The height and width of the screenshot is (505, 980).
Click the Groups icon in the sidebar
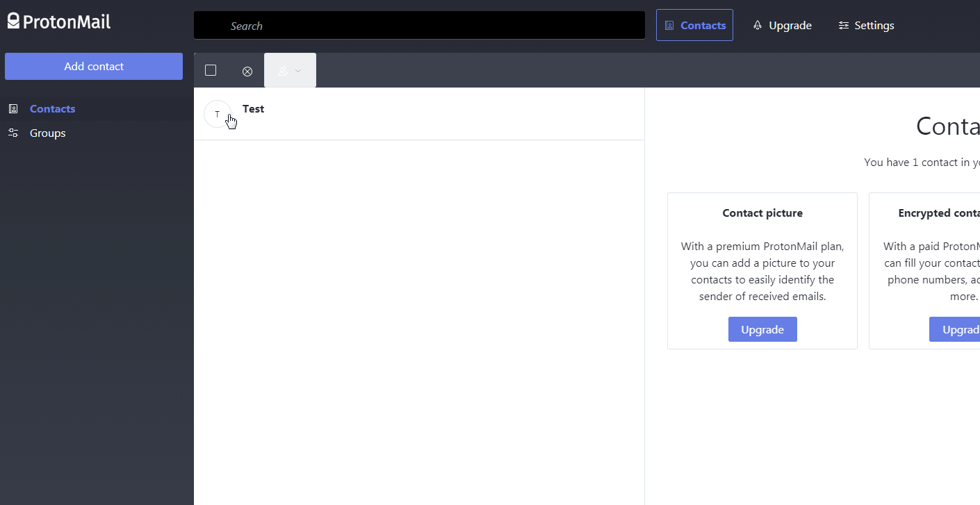pyautogui.click(x=14, y=133)
